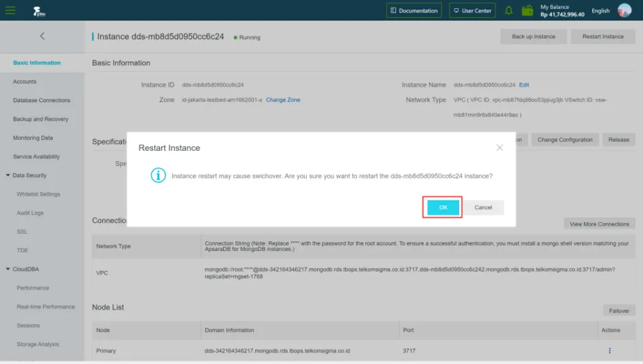The height and width of the screenshot is (364, 643).
Task: Go to Backup and Recovery
Action: (40, 119)
